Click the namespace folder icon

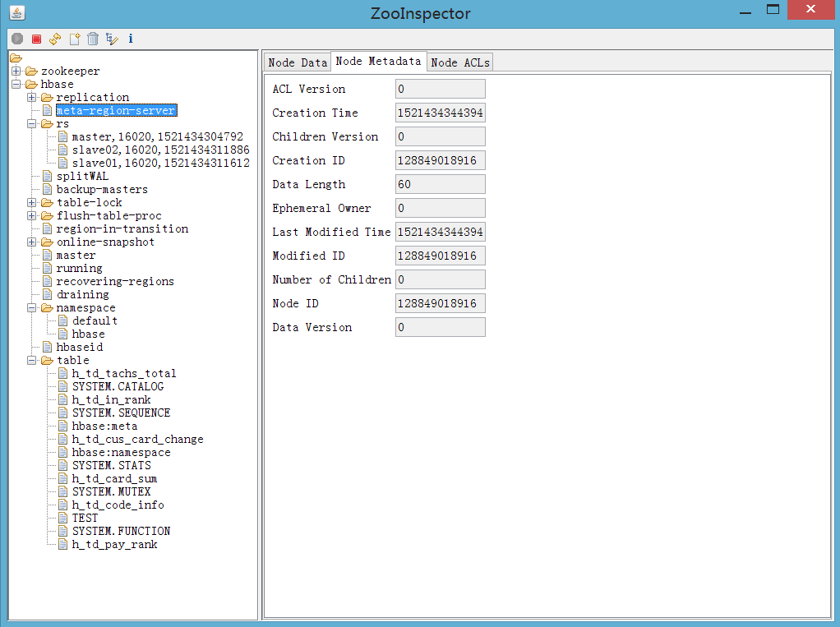point(48,308)
